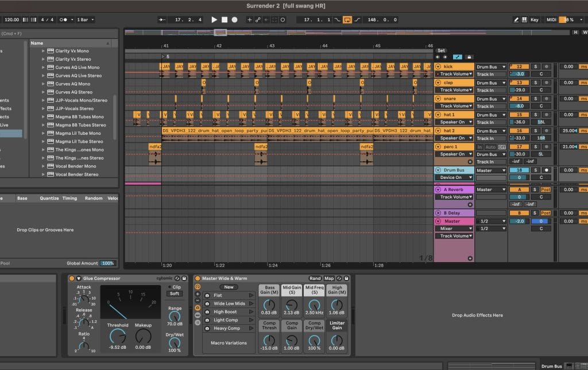Viewport: 588px width, 370px height.
Task: Toggle the arrangement loop switch
Action: [x=347, y=20]
